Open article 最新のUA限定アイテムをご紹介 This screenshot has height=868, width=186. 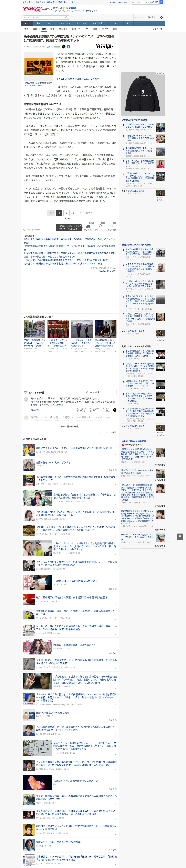pyautogui.click(x=53, y=713)
